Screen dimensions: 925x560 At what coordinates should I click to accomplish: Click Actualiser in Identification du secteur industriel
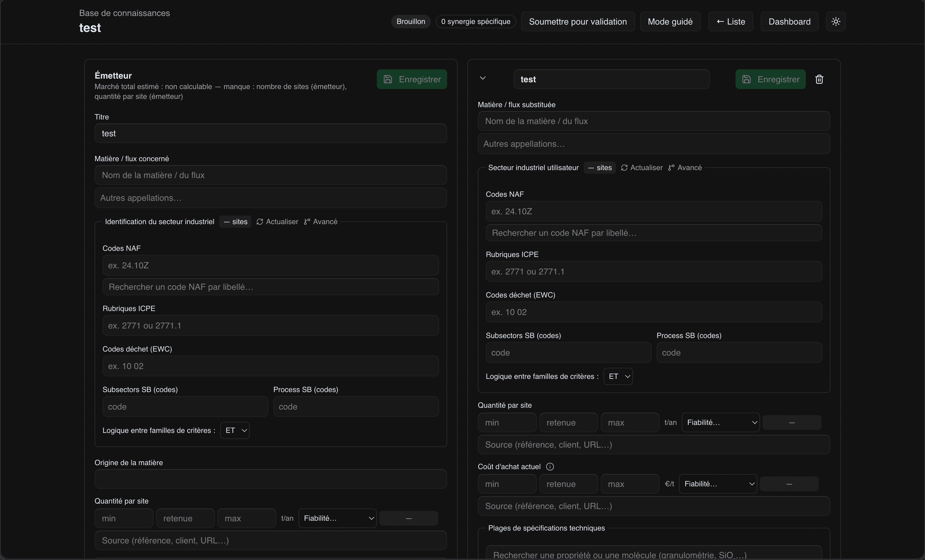[277, 222]
